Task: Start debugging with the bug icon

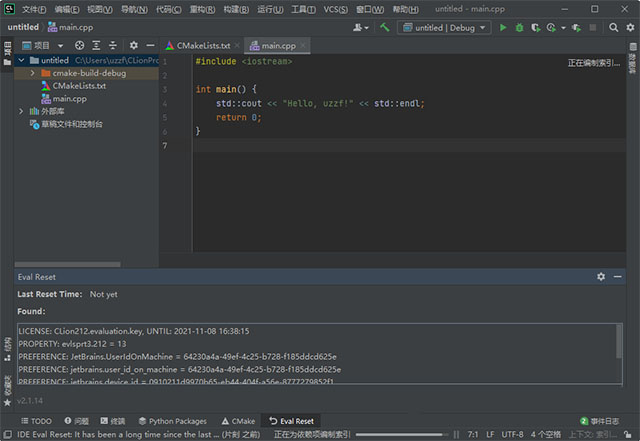Action: [520, 28]
